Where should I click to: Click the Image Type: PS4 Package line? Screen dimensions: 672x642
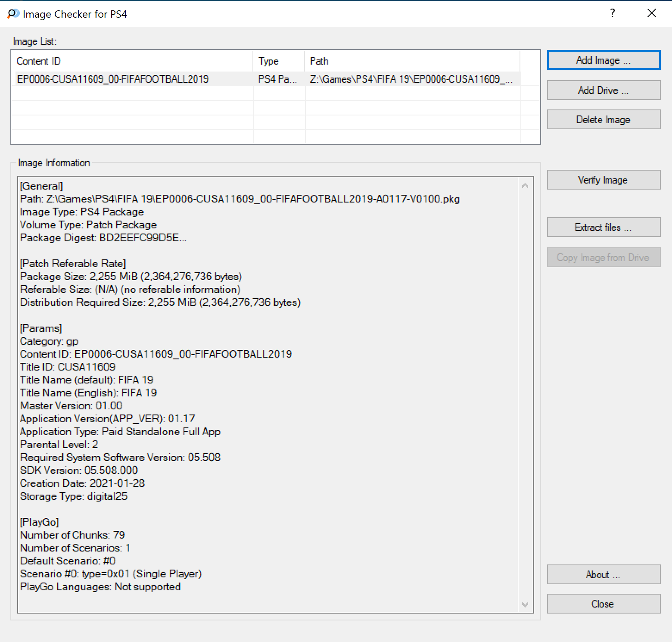(82, 212)
